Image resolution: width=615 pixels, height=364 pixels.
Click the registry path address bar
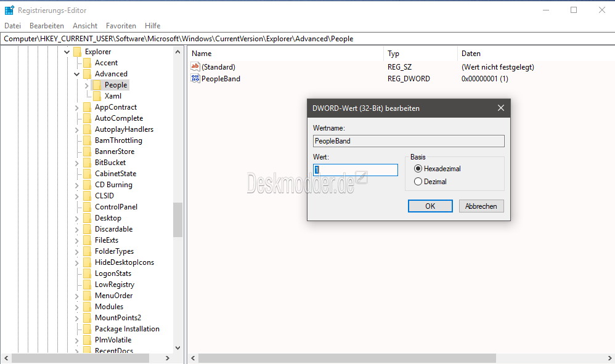[307, 38]
